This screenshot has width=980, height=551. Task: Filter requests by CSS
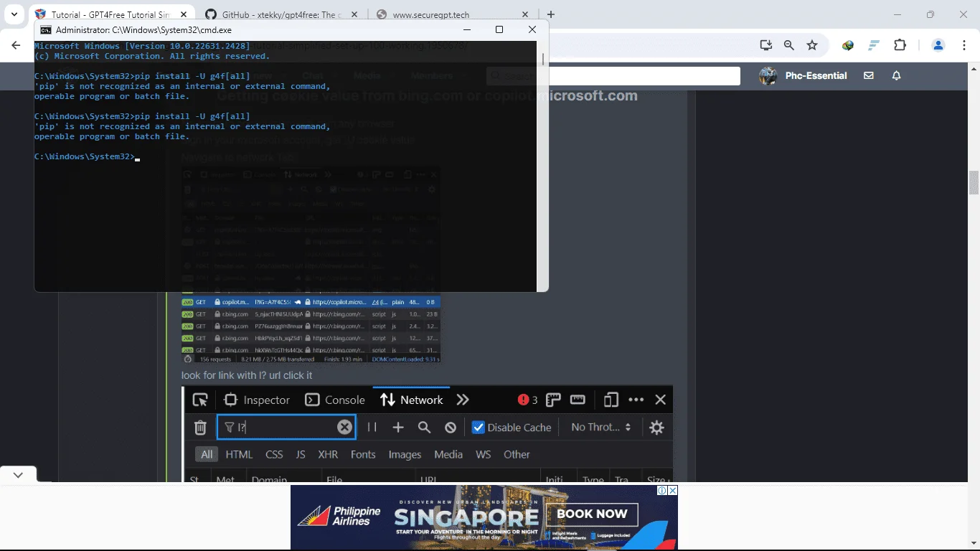(x=274, y=454)
